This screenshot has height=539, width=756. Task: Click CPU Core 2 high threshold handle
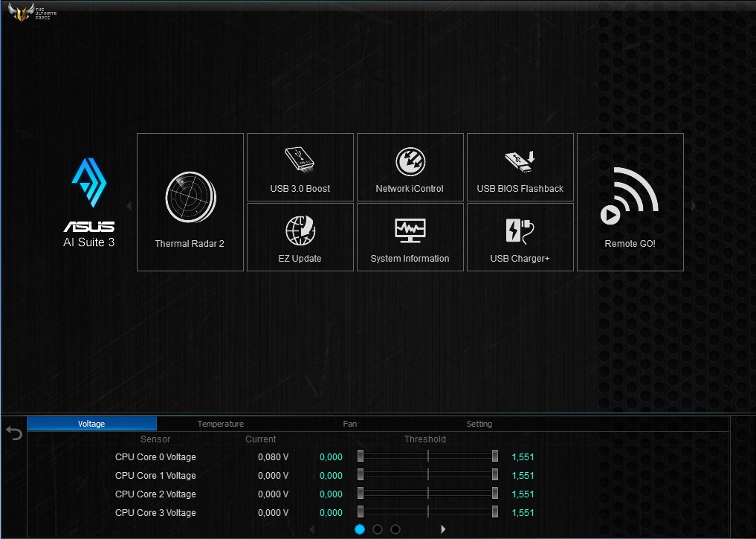click(x=494, y=493)
